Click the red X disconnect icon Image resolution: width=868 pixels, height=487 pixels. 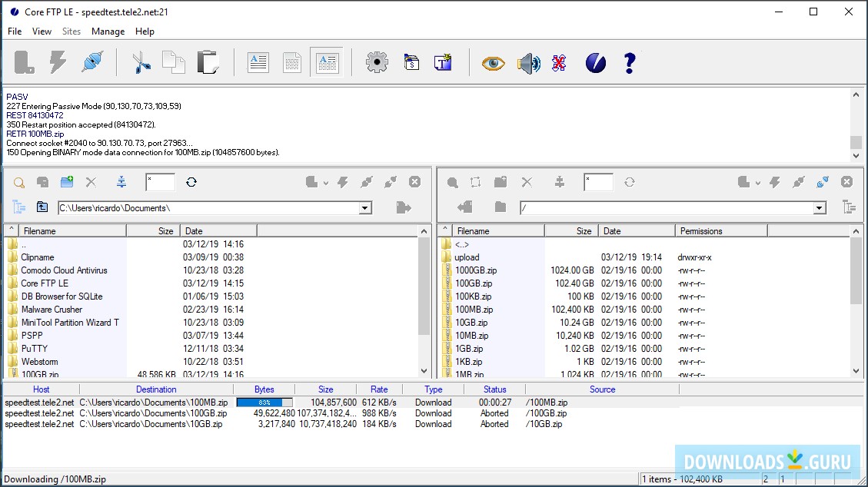point(559,63)
